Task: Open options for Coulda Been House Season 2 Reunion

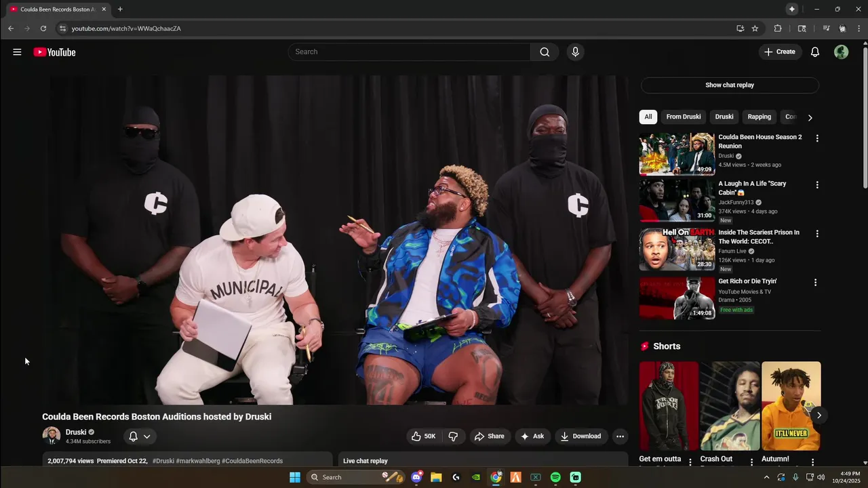Action: click(817, 138)
